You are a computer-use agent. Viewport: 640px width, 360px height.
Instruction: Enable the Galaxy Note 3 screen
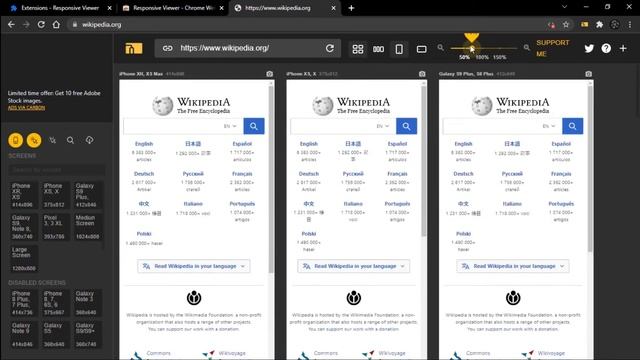(x=87, y=303)
